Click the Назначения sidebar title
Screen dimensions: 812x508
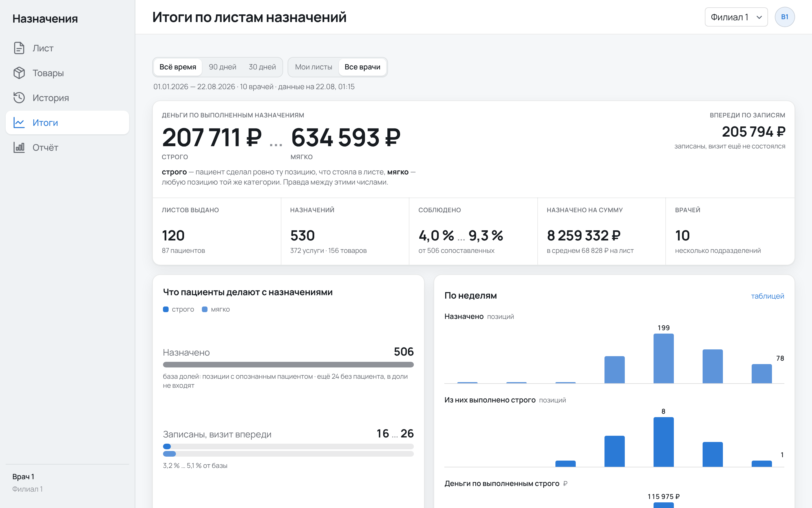coord(45,18)
